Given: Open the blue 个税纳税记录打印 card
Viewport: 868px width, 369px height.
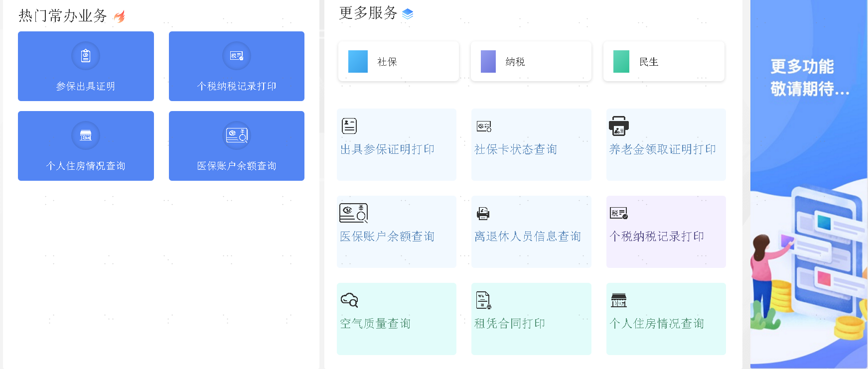Looking at the screenshot, I should point(237,66).
